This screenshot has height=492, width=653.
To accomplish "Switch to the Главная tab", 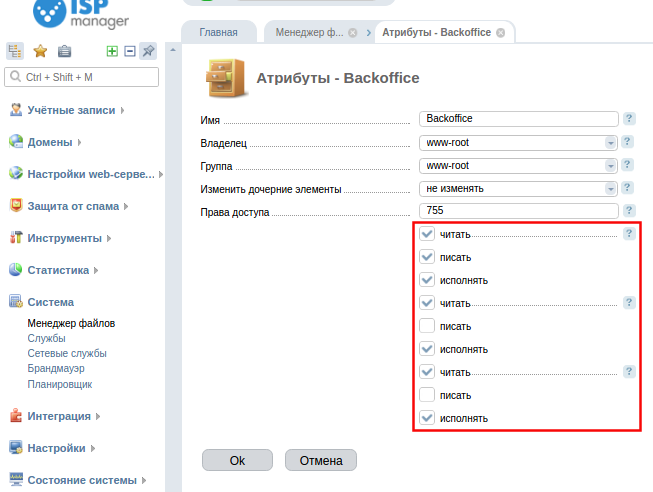I will (x=218, y=33).
